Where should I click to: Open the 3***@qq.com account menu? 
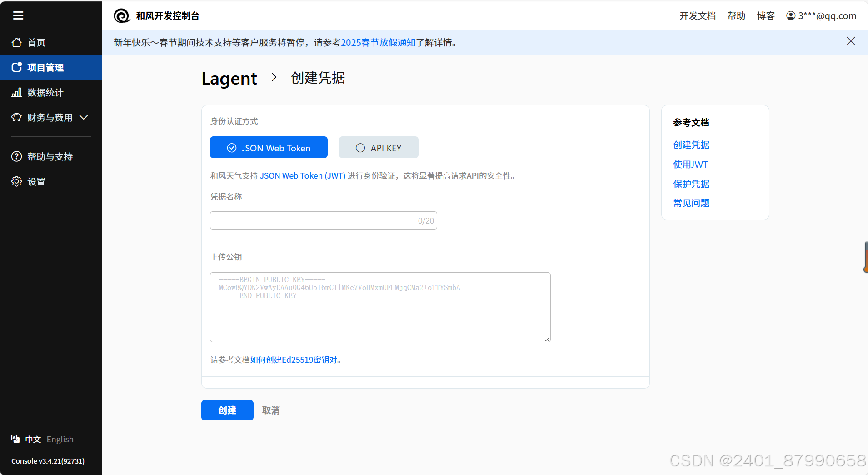(821, 16)
